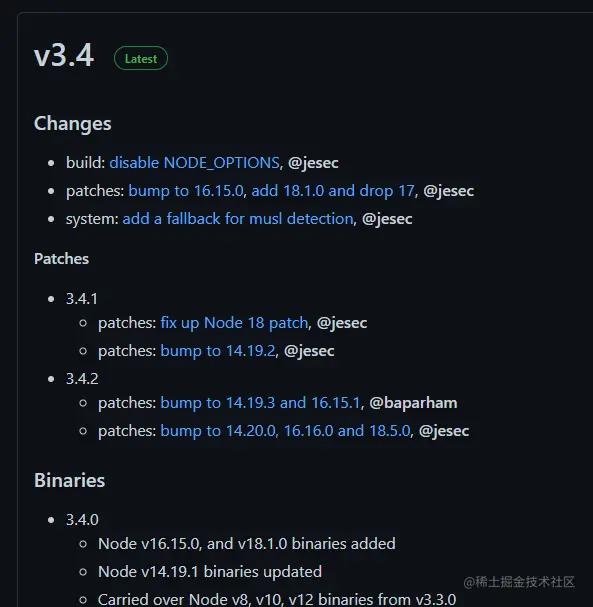The height and width of the screenshot is (607, 593).
Task: Click the bump to 16.15.0 link
Action: [x=186, y=191]
